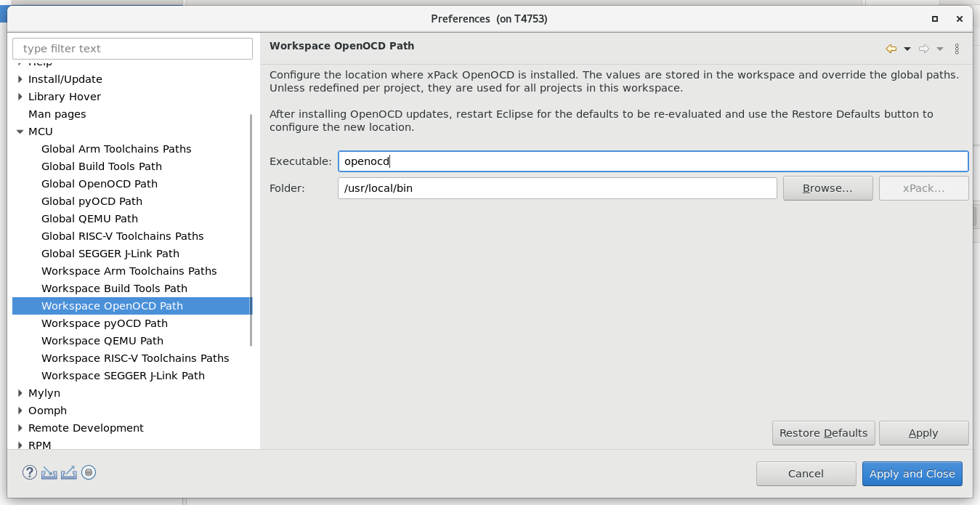Expand the Install/Update tree node
This screenshot has width=980, height=505.
[20, 79]
